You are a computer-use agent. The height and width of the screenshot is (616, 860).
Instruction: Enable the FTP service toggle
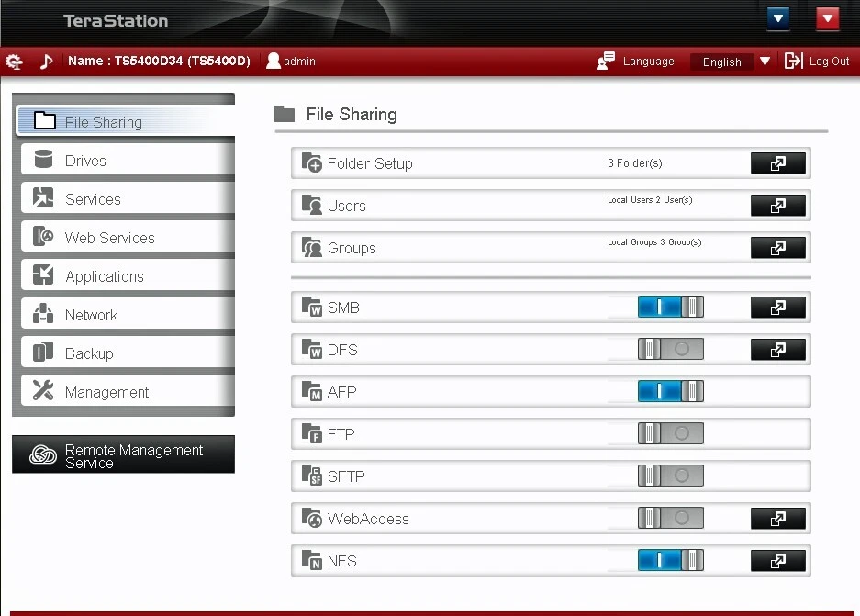(x=671, y=433)
